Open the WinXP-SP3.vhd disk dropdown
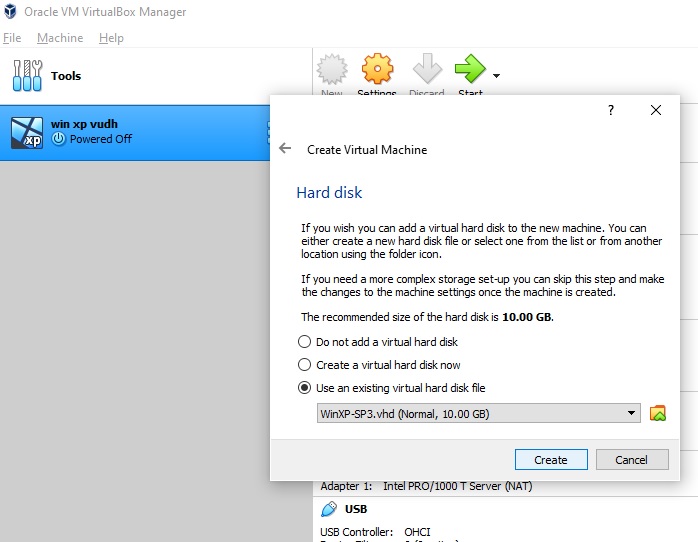This screenshot has width=698, height=542. (x=479, y=413)
